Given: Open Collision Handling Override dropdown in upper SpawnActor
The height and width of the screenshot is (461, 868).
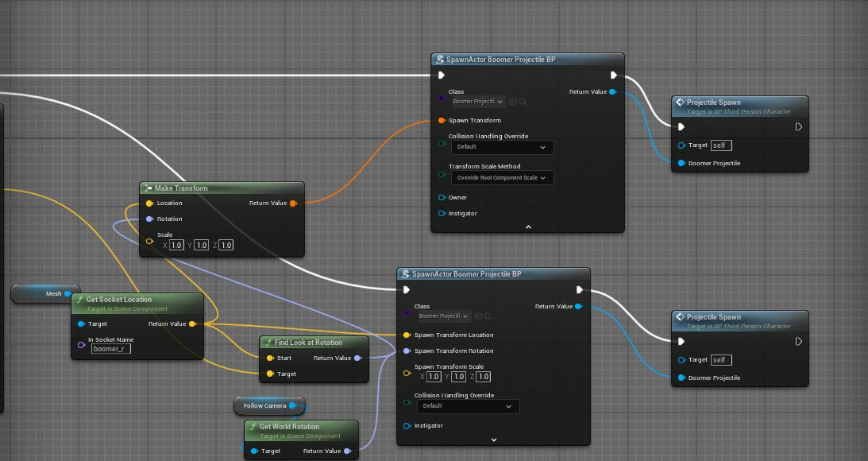Looking at the screenshot, I should coord(501,147).
